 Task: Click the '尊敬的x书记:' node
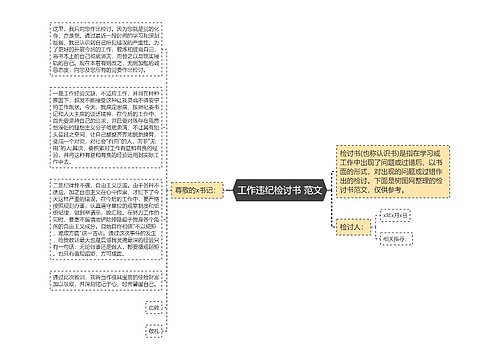click(197, 190)
